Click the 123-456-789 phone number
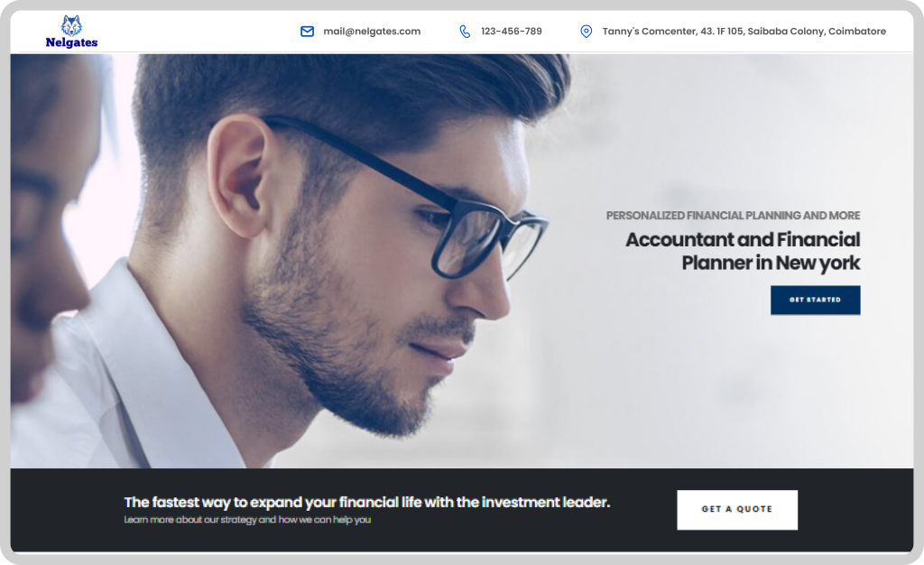Viewport: 924px width, 565px height. (x=512, y=32)
